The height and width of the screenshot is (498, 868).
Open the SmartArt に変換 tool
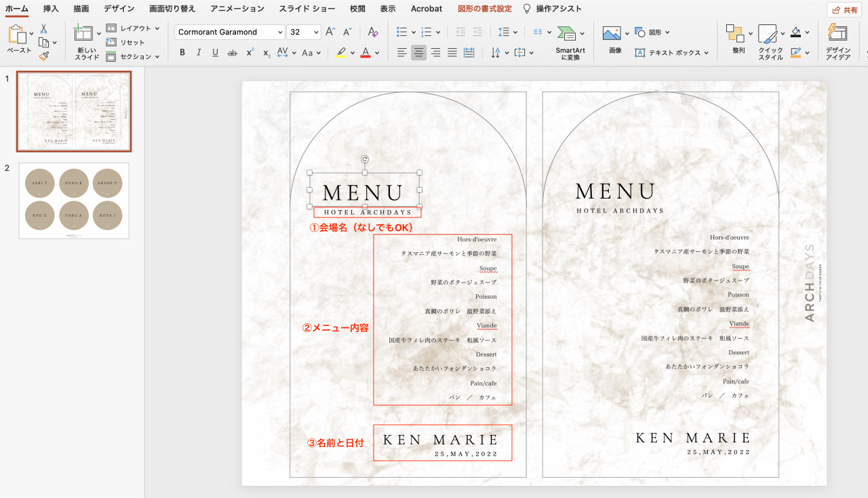(570, 42)
